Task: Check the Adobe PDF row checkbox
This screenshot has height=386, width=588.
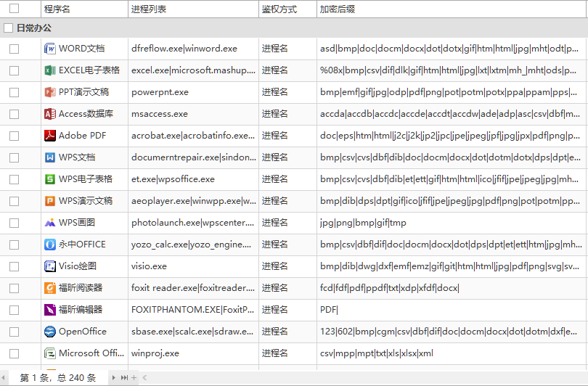Action: [15, 136]
